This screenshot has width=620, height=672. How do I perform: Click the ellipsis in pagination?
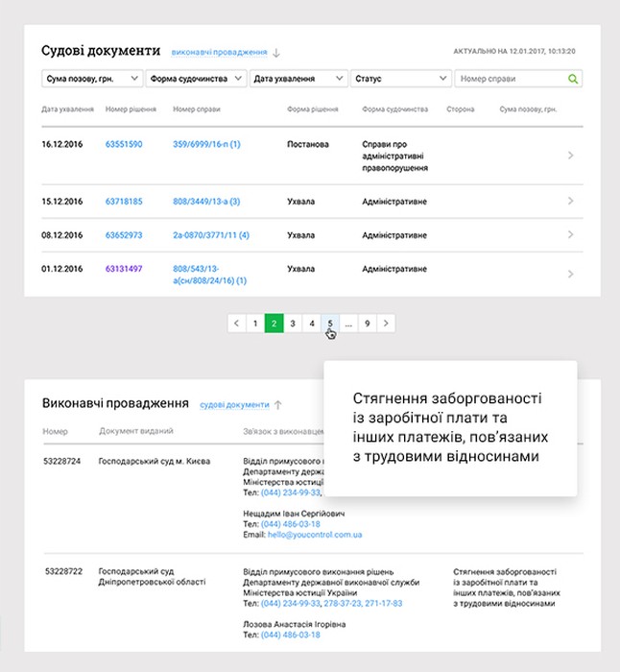[x=348, y=324]
